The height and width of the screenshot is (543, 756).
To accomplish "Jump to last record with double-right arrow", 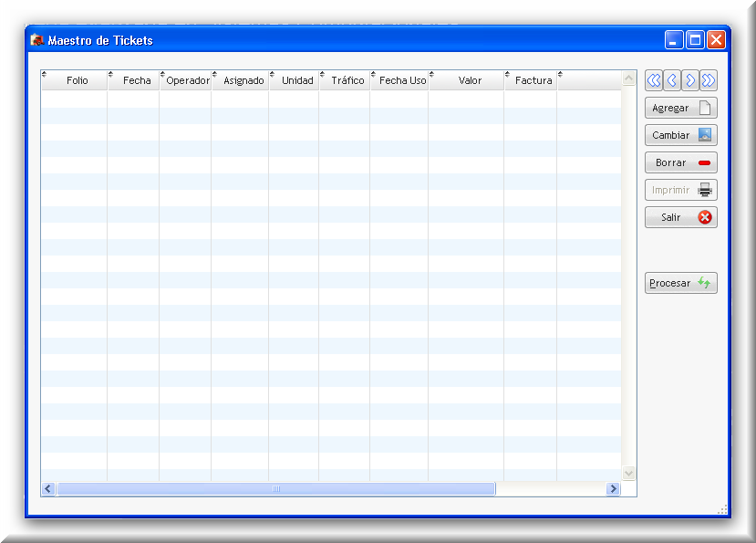I will 709,80.
